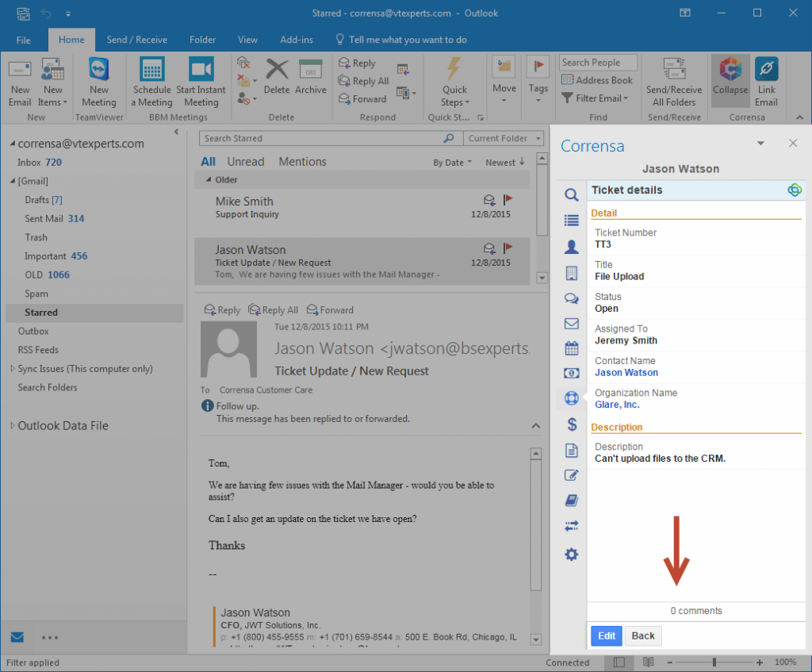The image size is (812, 672).
Task: Click the Link Email Corrensa button
Action: (766, 83)
